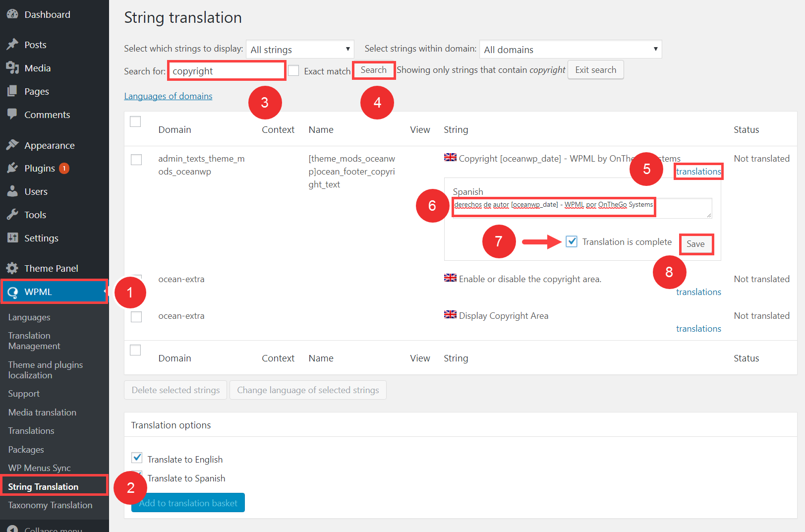The height and width of the screenshot is (532, 805).
Task: Click the Tools wrench icon
Action: coord(12,215)
